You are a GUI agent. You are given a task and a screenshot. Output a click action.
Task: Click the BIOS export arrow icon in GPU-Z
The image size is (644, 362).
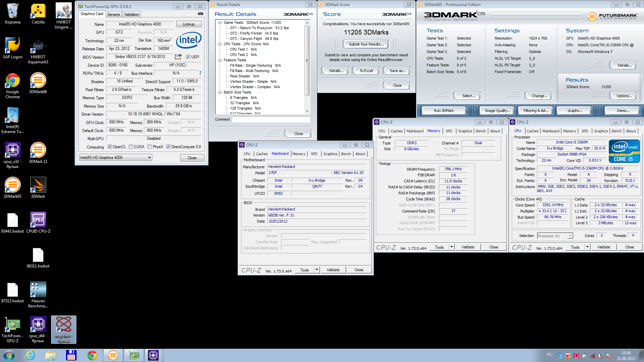178,57
